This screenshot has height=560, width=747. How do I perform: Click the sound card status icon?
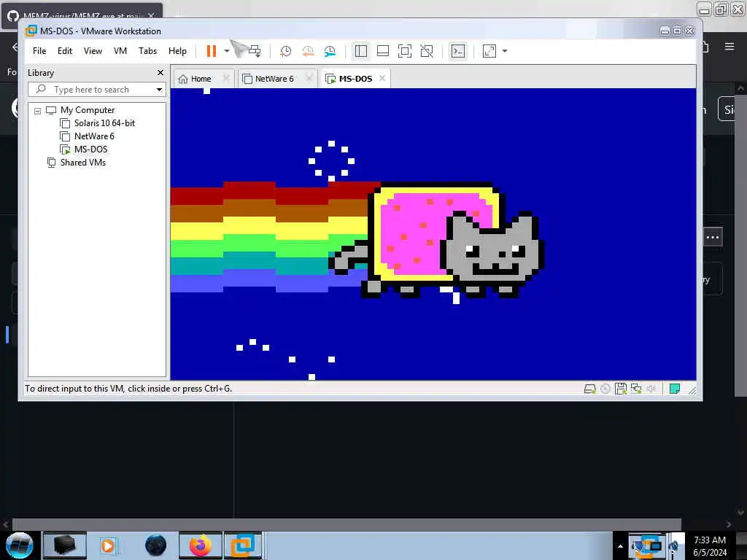pos(651,389)
